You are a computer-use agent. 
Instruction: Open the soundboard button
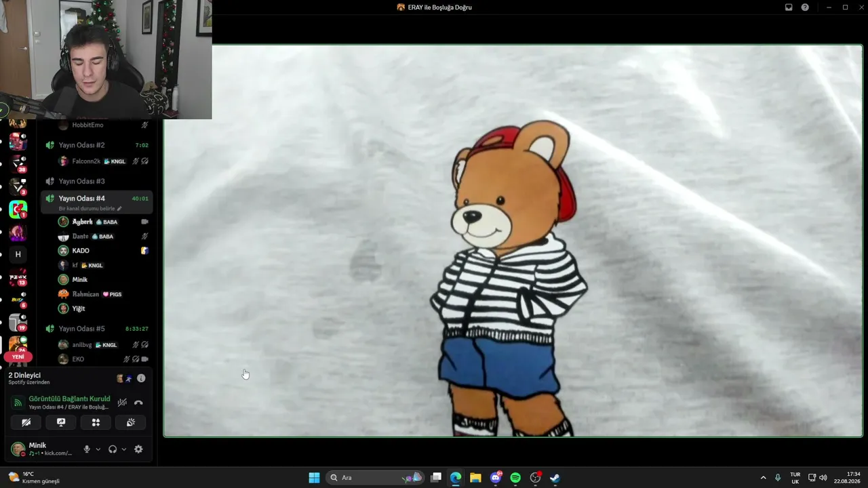pos(131,422)
